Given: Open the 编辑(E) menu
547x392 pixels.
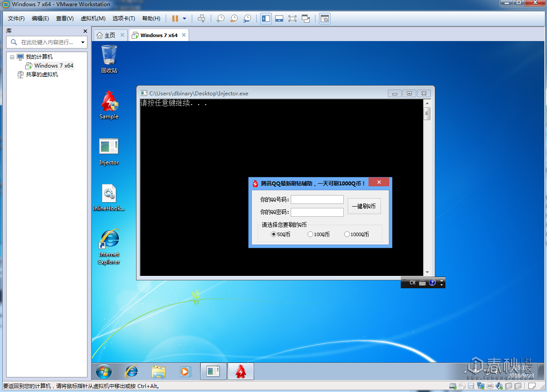Looking at the screenshot, I should click(40, 19).
